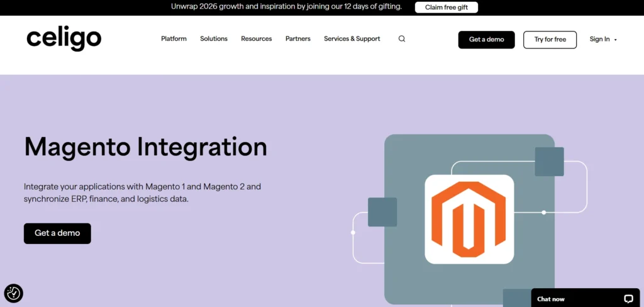Open the Platform menu

pyautogui.click(x=174, y=38)
